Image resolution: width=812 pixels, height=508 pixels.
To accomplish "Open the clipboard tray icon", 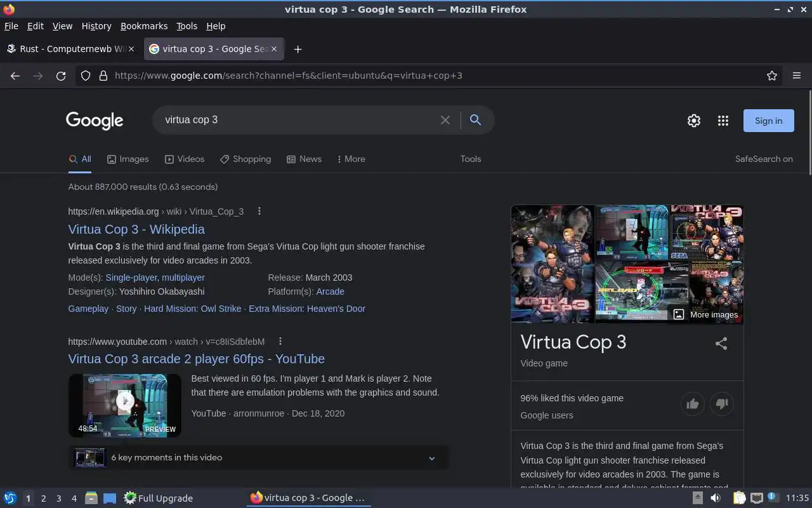I will (739, 498).
